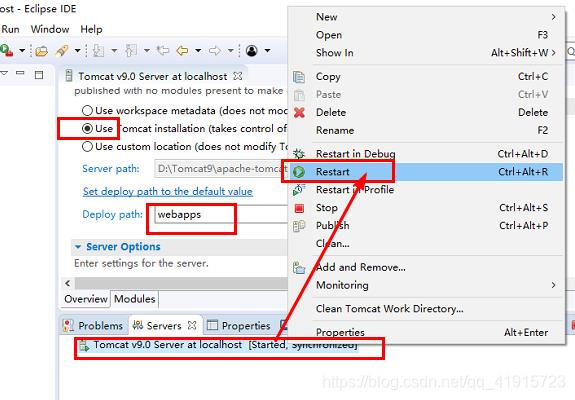Click the green Restart play icon
This screenshot has width=575, height=400.
pyautogui.click(x=299, y=172)
